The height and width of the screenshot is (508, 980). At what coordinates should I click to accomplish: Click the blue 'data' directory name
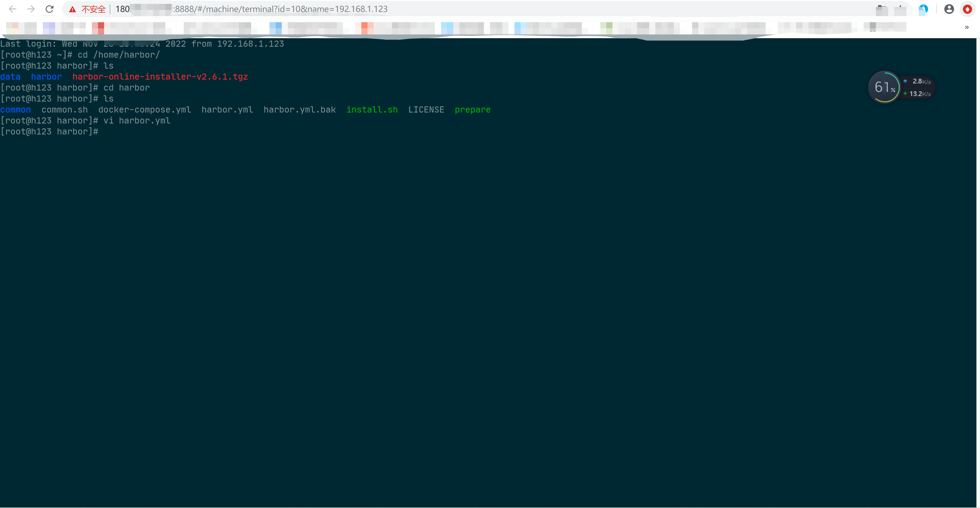click(x=10, y=77)
